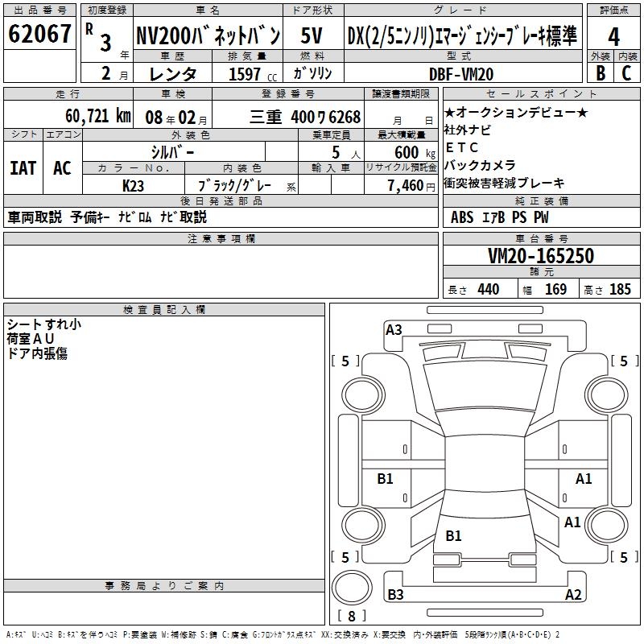
Task: Click the air conditioner value AC
Action: pos(62,168)
